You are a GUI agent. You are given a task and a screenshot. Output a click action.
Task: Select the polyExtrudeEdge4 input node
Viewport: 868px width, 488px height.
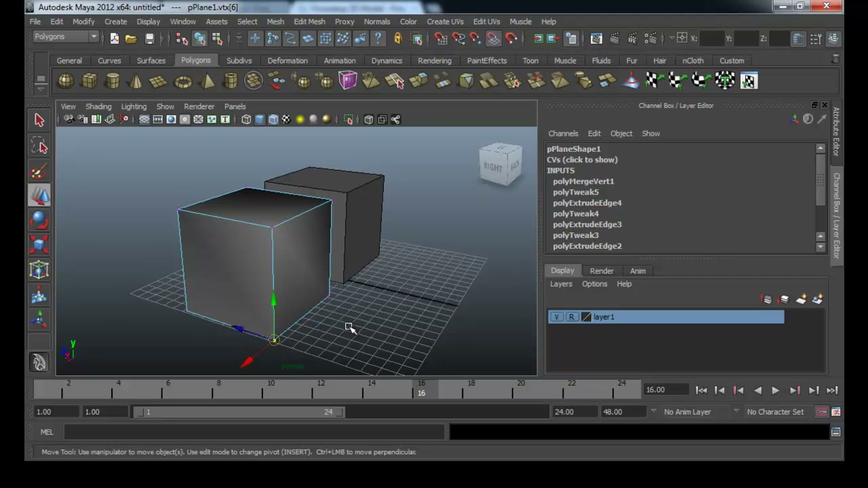click(587, 203)
